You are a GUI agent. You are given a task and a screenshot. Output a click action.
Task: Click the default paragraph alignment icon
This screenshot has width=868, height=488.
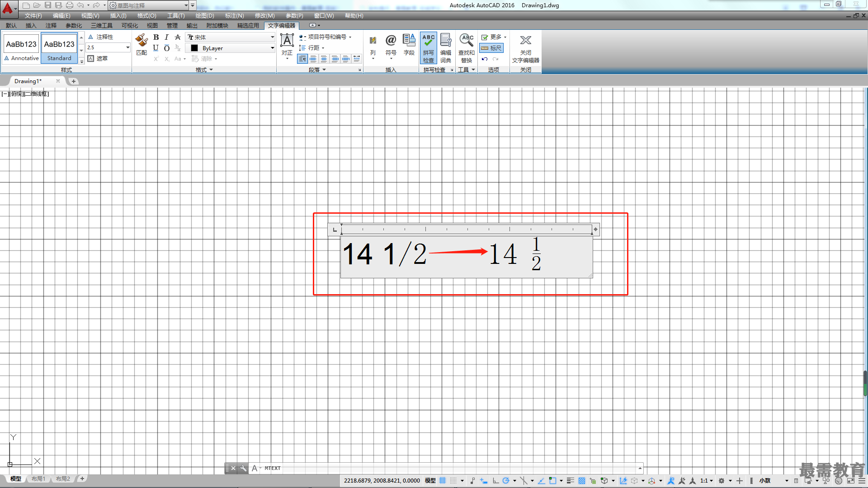coord(302,59)
